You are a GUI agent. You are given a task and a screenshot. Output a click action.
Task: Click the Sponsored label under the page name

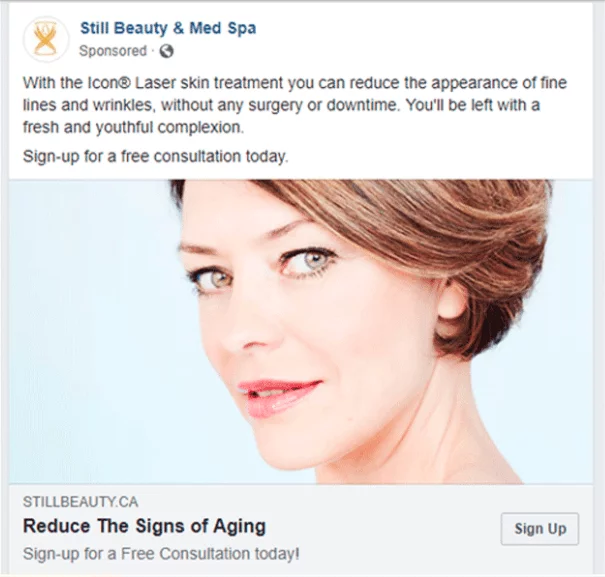(x=113, y=51)
